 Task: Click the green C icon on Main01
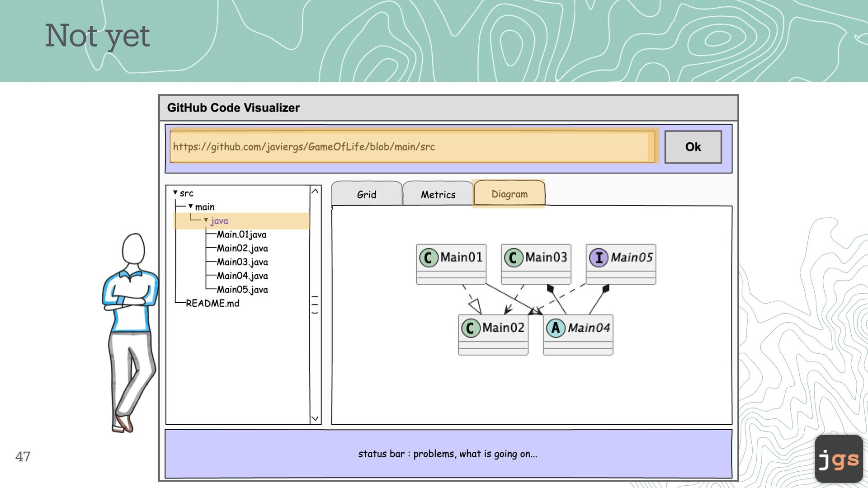coord(428,258)
